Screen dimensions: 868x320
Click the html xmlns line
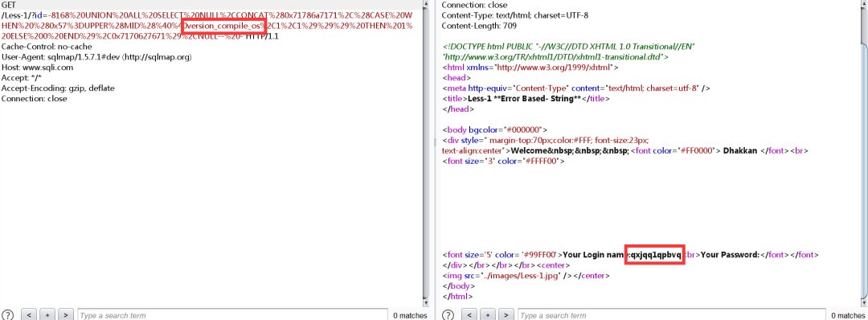click(x=530, y=68)
